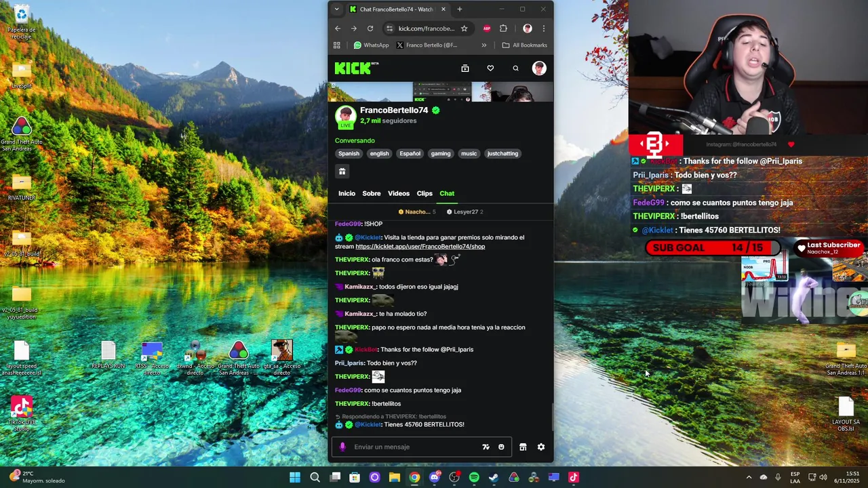This screenshot has width=868, height=488.
Task: Click the english tag
Action: pos(379,153)
